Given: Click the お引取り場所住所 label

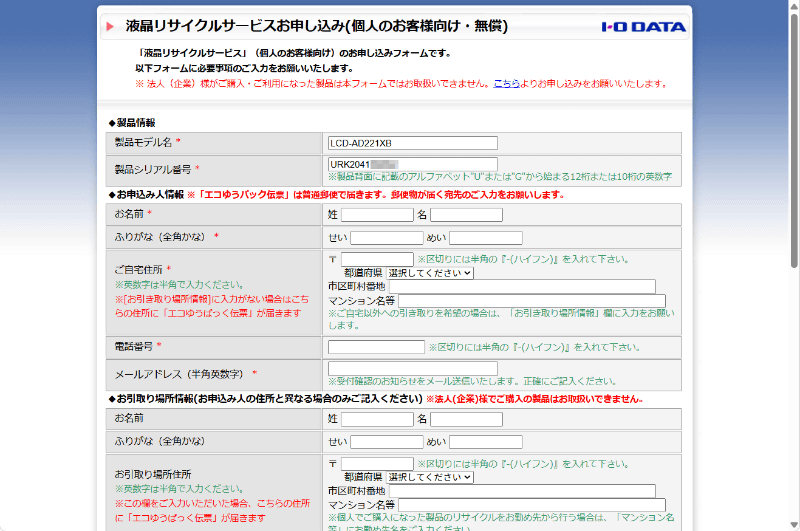Looking at the screenshot, I should pyautogui.click(x=153, y=474).
